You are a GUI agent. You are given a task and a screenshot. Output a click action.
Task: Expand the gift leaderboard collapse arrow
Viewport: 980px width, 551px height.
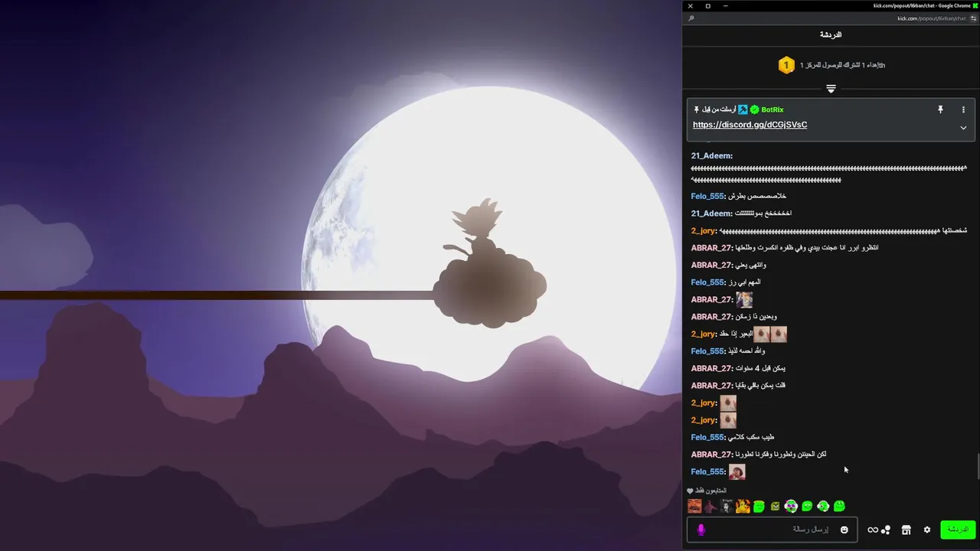[x=831, y=90]
